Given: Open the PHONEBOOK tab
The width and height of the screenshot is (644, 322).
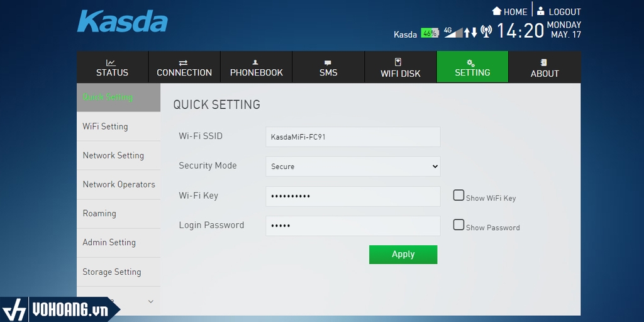Looking at the screenshot, I should point(257,67).
